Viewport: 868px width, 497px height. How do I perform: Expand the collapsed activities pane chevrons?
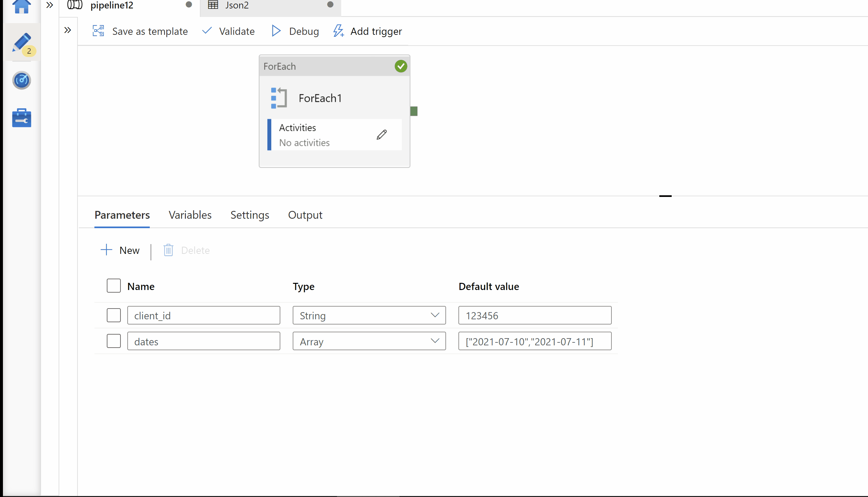[x=68, y=30]
